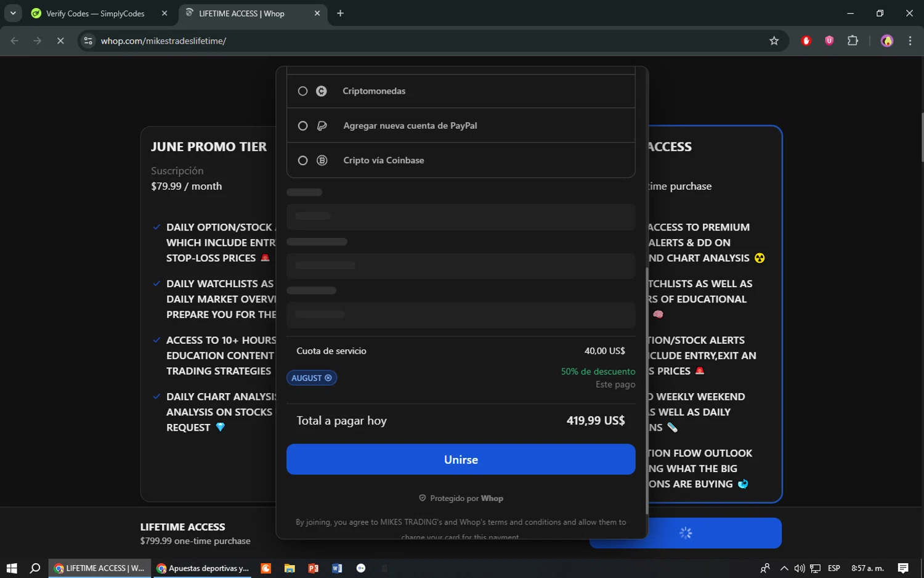The width and height of the screenshot is (924, 578).
Task: Click the Criptomonedas coin icon
Action: point(322,91)
